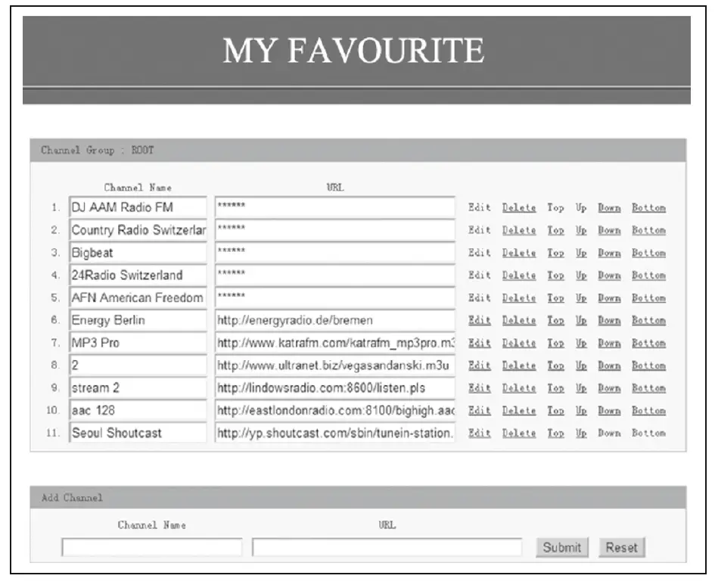
Task: Click the 24Radio Switzerland name field
Action: (x=138, y=275)
